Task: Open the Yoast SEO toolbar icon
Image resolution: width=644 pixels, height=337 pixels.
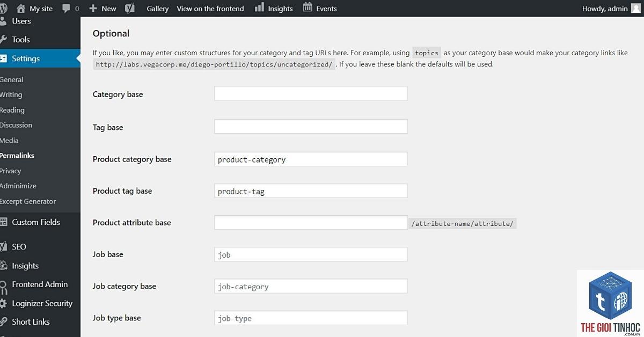Action: (130, 8)
